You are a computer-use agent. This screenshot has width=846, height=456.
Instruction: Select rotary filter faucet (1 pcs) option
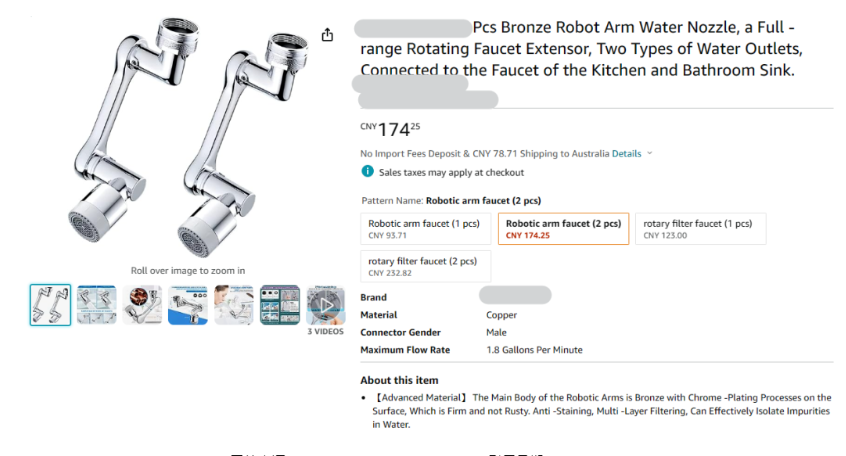pyautogui.click(x=700, y=229)
